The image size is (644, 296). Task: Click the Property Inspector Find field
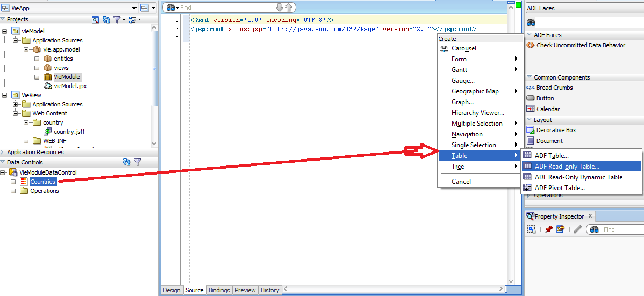click(622, 229)
